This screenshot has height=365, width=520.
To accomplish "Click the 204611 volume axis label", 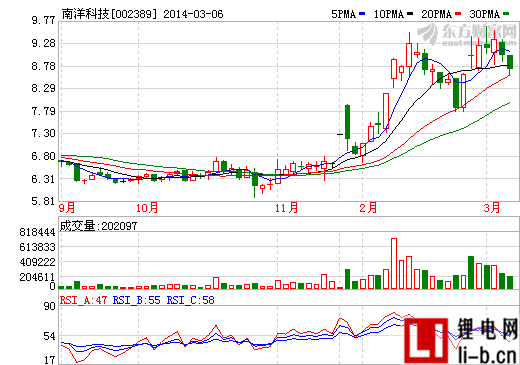I will tap(37, 277).
